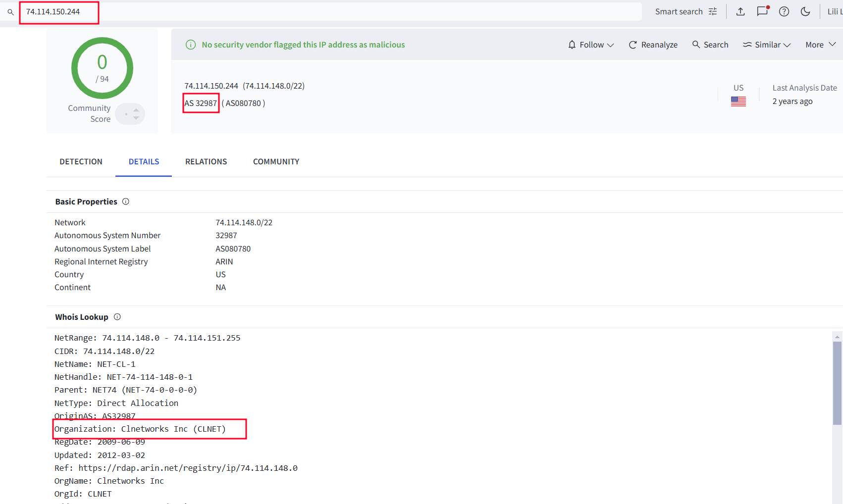Downvote the Community Score with down arrow
The width and height of the screenshot is (843, 504).
click(x=136, y=118)
